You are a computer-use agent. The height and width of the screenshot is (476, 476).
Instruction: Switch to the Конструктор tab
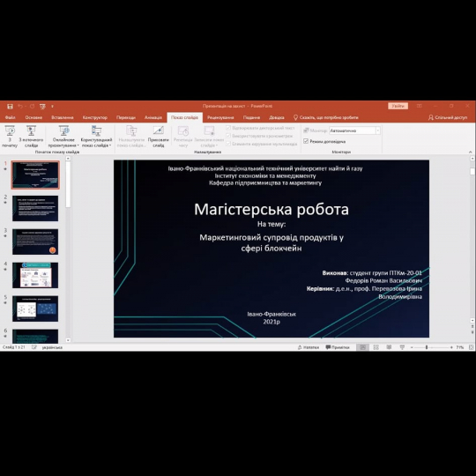point(95,117)
